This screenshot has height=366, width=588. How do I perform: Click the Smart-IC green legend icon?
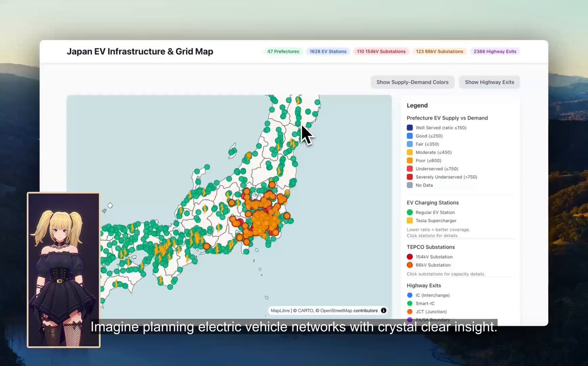click(410, 304)
